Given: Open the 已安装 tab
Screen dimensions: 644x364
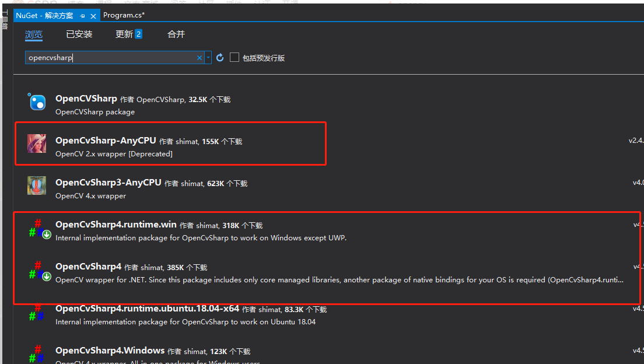Looking at the screenshot, I should pos(79,34).
